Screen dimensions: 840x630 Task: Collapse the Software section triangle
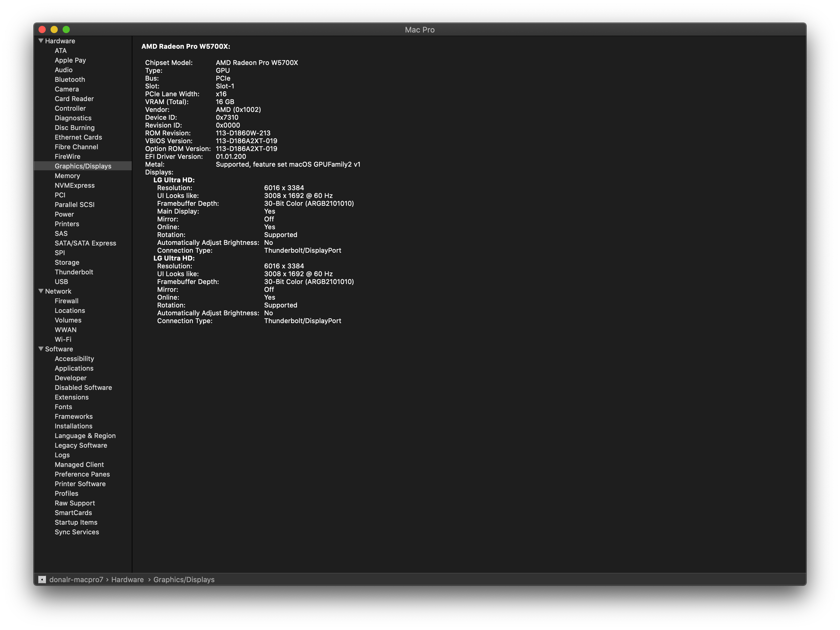(x=41, y=349)
